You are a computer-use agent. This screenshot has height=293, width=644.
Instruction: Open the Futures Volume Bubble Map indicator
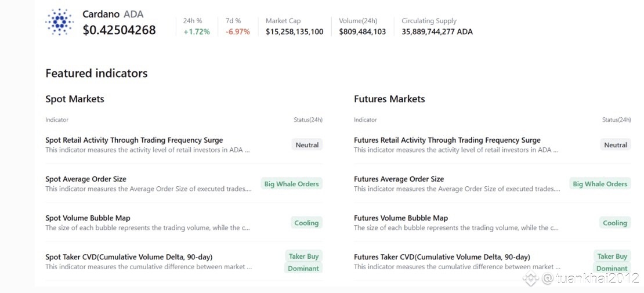(401, 218)
